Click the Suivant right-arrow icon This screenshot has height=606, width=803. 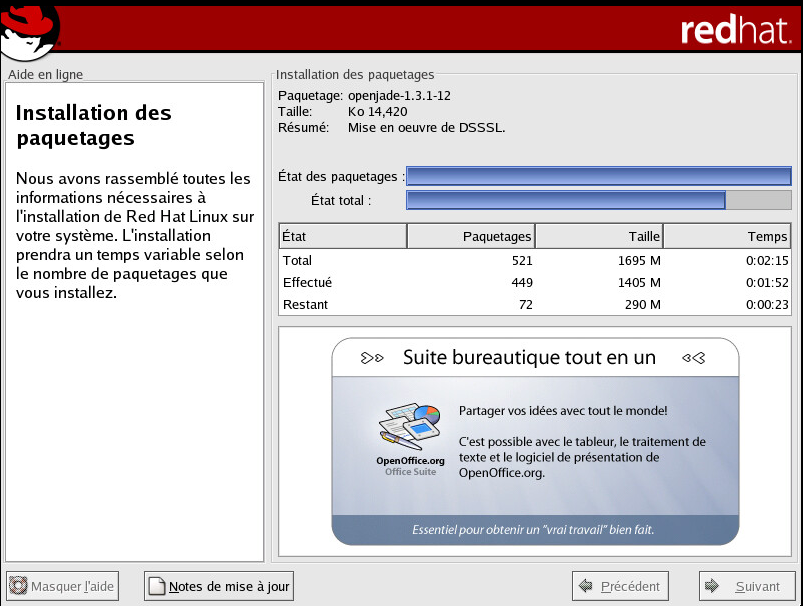(712, 587)
